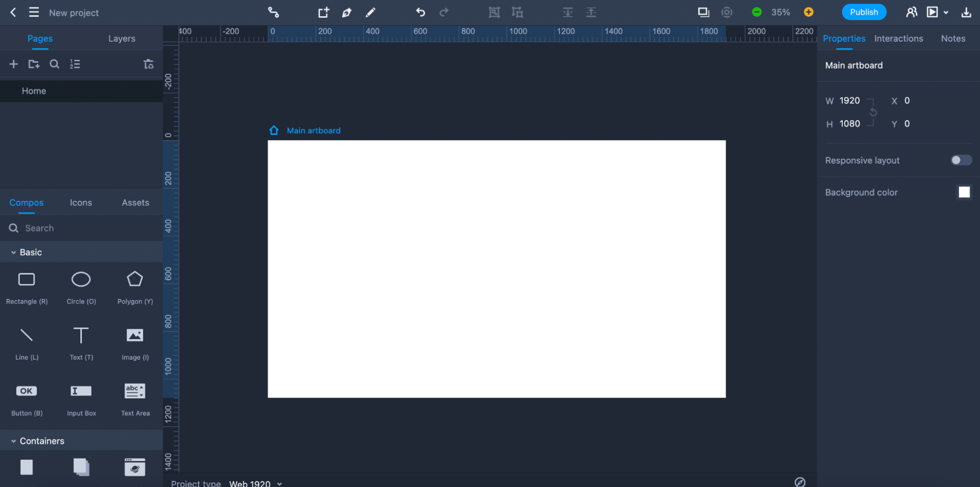Click the Publish button
980x487 pixels.
pos(864,12)
